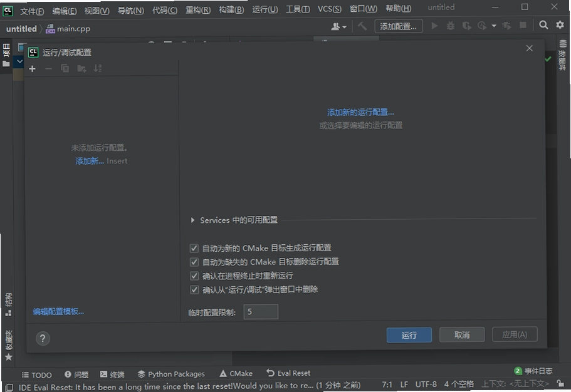Collapse the project tree chevron behind dialog
This screenshot has height=392, width=571.
pos(19,62)
